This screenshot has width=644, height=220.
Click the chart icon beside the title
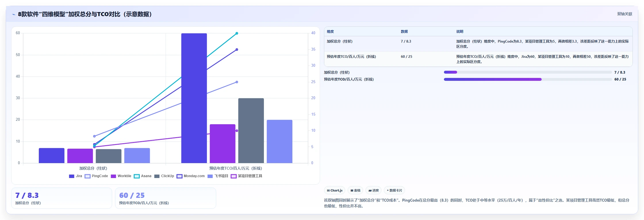pyautogui.click(x=14, y=14)
